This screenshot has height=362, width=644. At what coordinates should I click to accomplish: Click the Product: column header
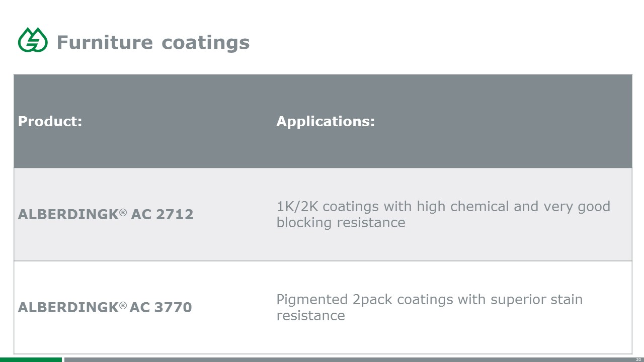point(50,121)
